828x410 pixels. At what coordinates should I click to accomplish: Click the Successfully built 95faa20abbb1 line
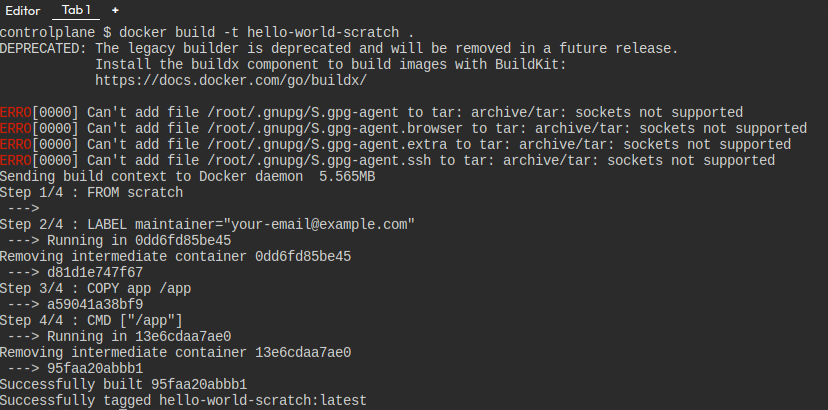123,384
